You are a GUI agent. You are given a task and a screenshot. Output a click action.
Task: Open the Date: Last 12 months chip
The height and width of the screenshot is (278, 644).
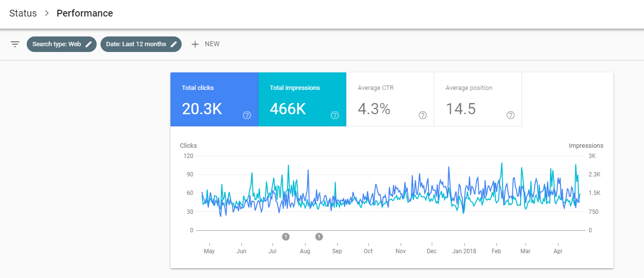pos(136,44)
